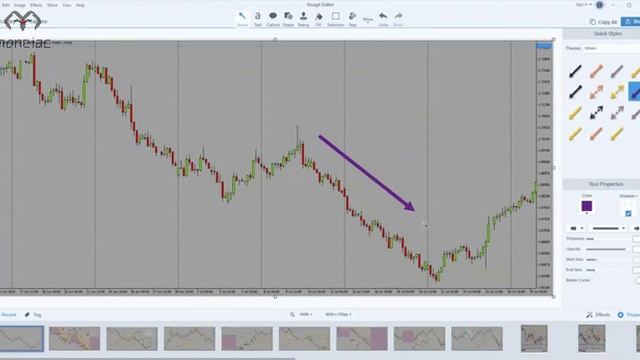Image resolution: width=640 pixels, height=360 pixels.
Task: Open the Share menu
Action: point(52,5)
